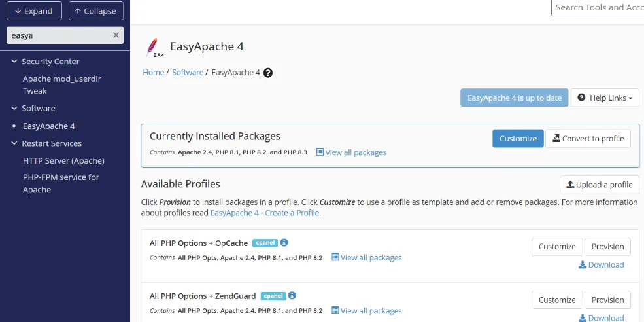Screen dimensions: 644x322
Task: Provision the All PHP Options + ZendGuard profile
Action: point(608,300)
